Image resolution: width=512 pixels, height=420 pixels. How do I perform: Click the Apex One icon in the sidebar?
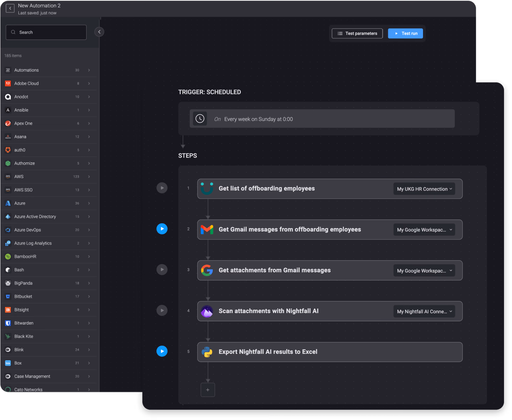tap(8, 123)
